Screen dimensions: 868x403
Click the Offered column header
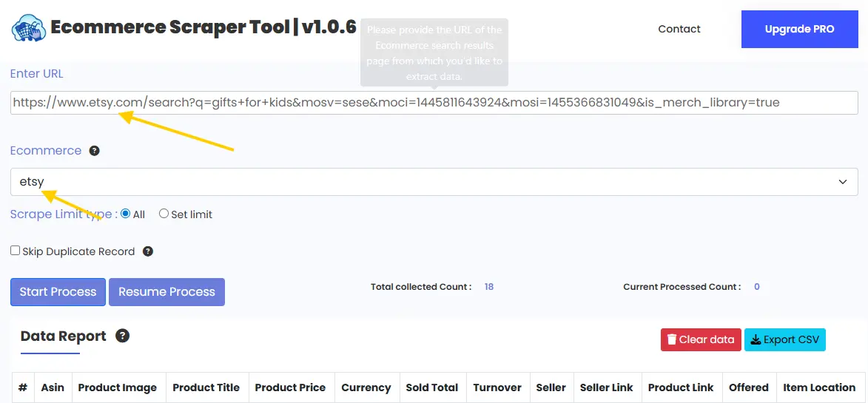click(x=748, y=387)
